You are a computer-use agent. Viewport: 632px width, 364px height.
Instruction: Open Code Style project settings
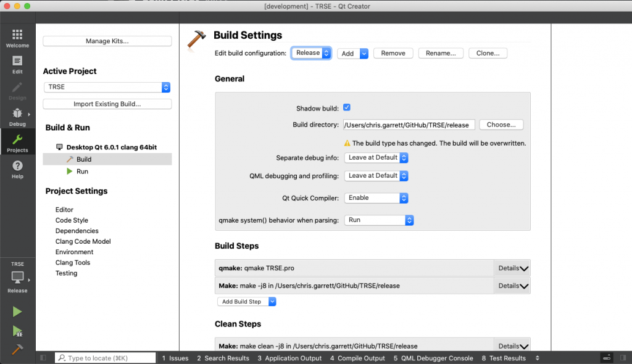72,220
